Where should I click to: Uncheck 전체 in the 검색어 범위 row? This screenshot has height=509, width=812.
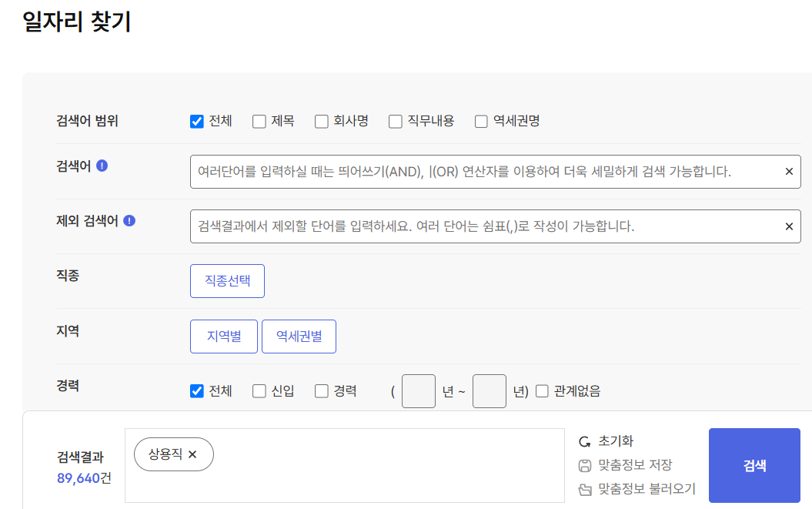pos(197,122)
